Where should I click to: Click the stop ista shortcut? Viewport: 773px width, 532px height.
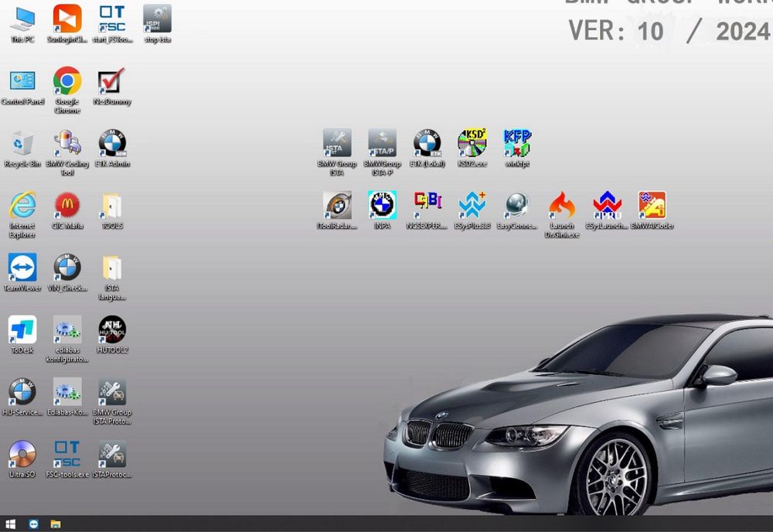157,24
